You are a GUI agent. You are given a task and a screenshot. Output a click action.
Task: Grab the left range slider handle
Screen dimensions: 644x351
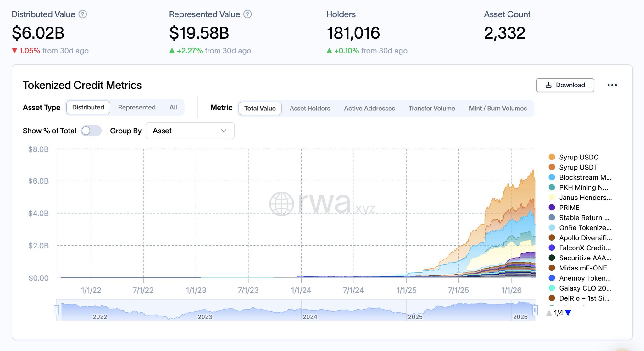[56, 310]
